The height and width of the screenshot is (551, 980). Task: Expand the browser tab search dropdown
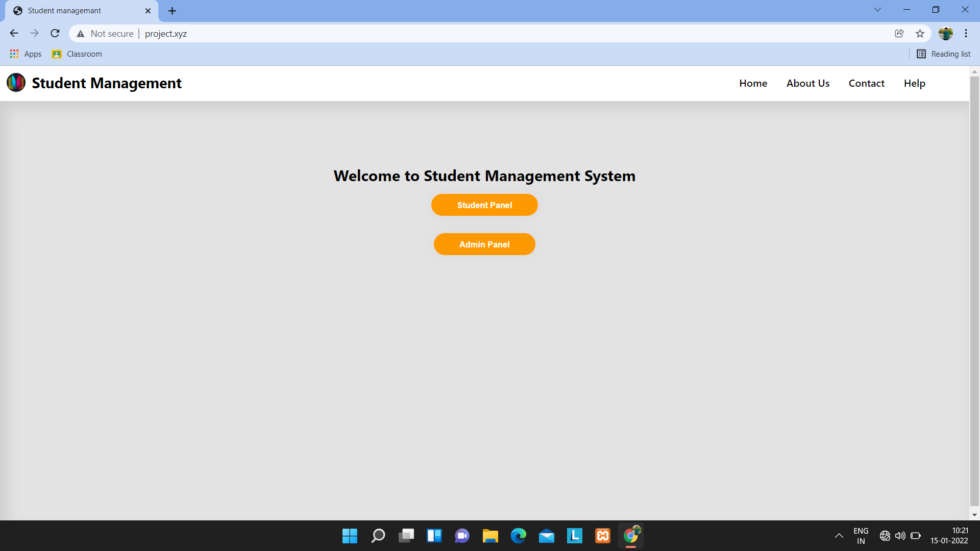coord(877,9)
